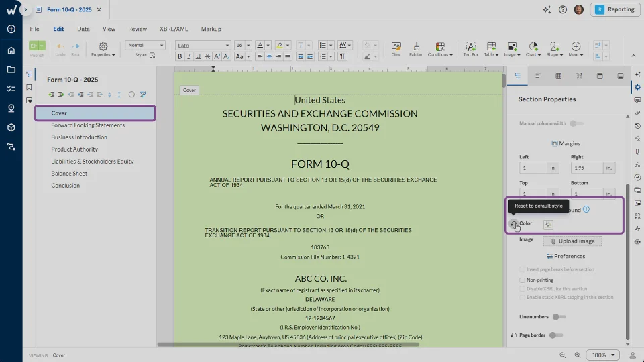This screenshot has width=644, height=362.
Task: Open the AI sparkle assistant icon
Action: pos(547,9)
